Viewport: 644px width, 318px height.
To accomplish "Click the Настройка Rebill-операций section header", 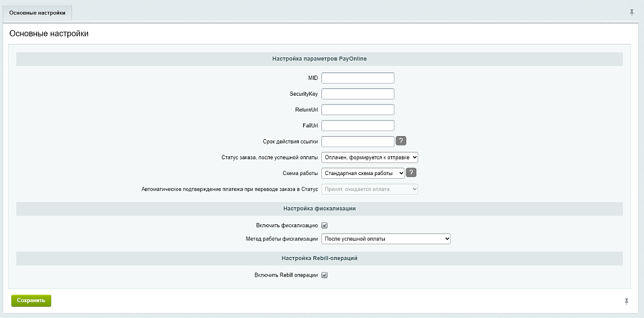I will click(319, 258).
